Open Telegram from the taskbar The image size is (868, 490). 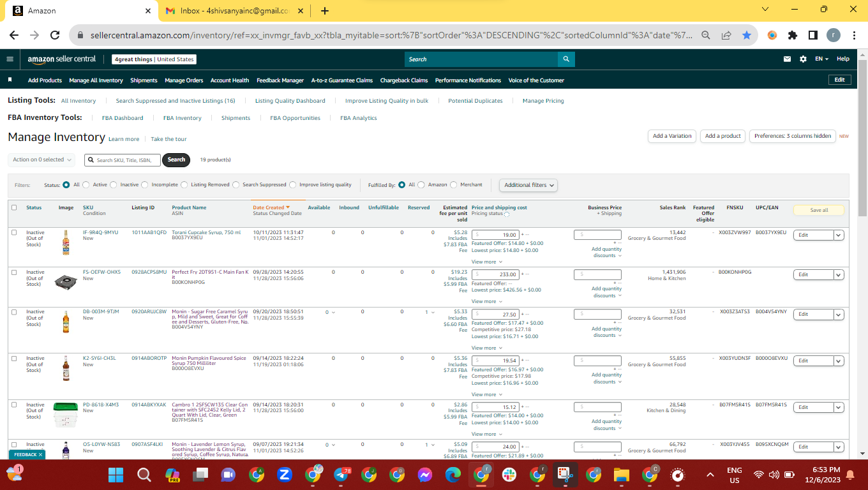(341, 475)
